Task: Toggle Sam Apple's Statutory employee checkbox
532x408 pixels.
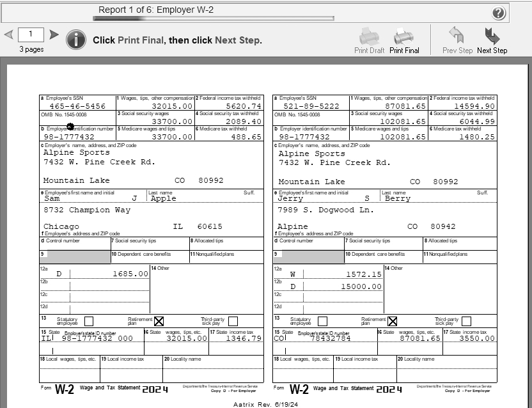Action: [x=88, y=321]
